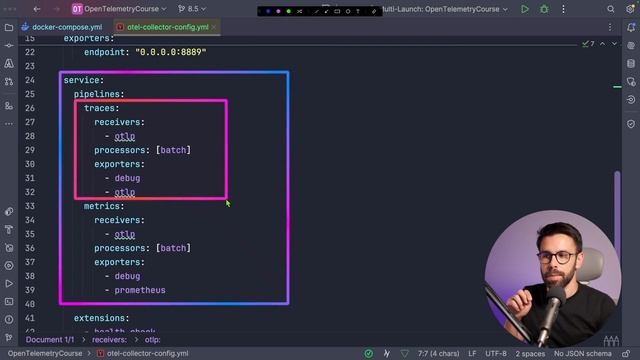Close the otel-collector-config.yml tab
Screen dimensions: 640x360
coord(214,27)
